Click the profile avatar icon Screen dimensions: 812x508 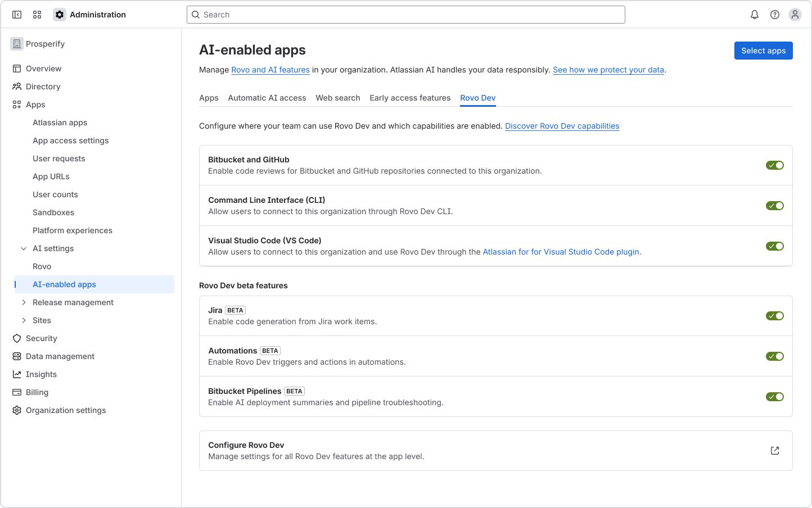coord(795,15)
